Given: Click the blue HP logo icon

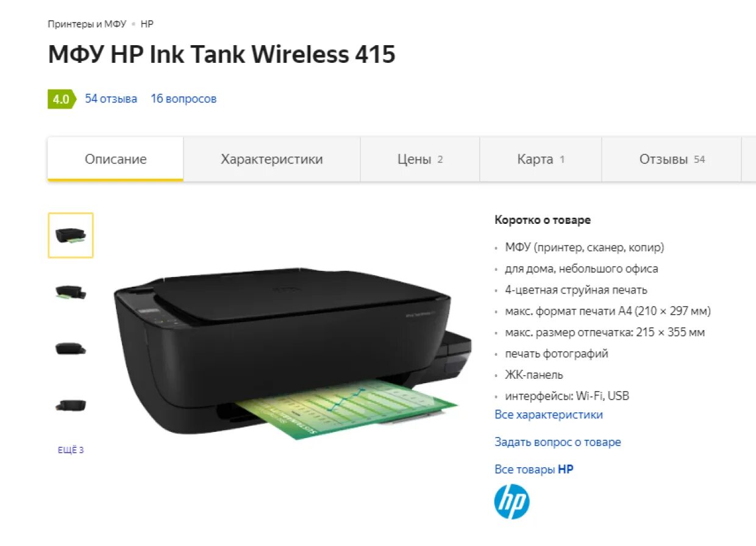Looking at the screenshot, I should [x=512, y=501].
